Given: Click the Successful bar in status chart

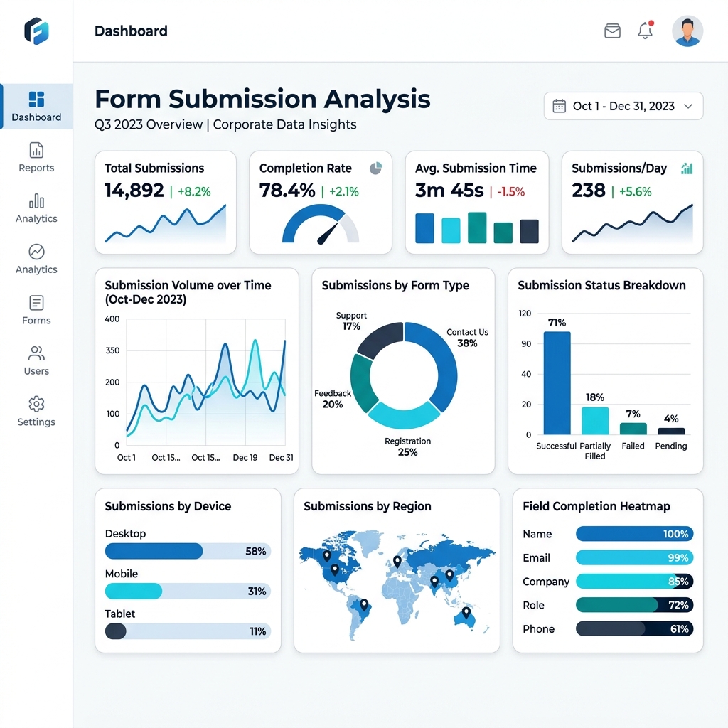Looking at the screenshot, I should pos(557,383).
